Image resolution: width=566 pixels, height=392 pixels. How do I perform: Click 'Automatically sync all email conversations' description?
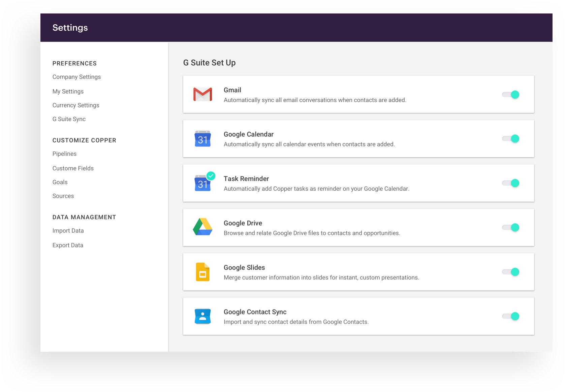click(x=315, y=100)
